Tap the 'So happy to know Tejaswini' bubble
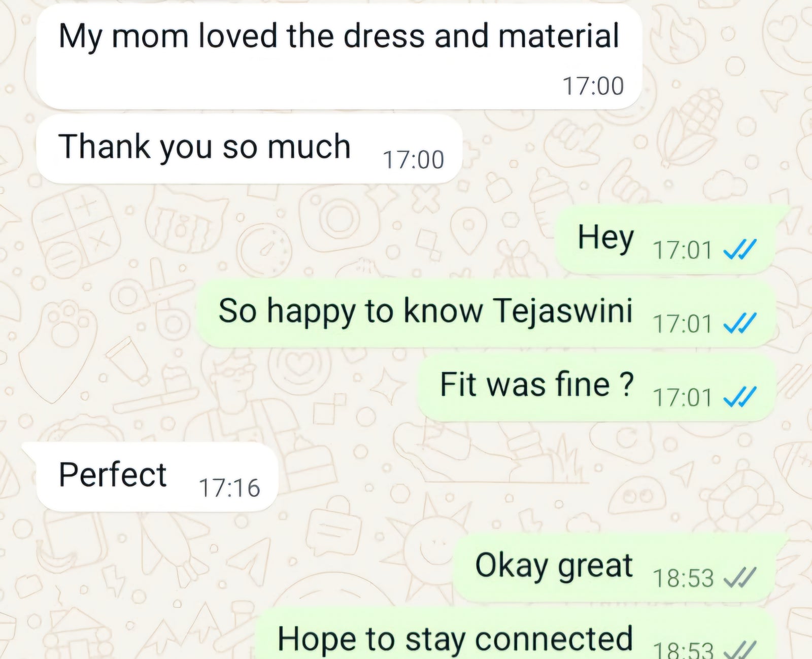Viewport: 812px width, 659px height. coord(486,313)
